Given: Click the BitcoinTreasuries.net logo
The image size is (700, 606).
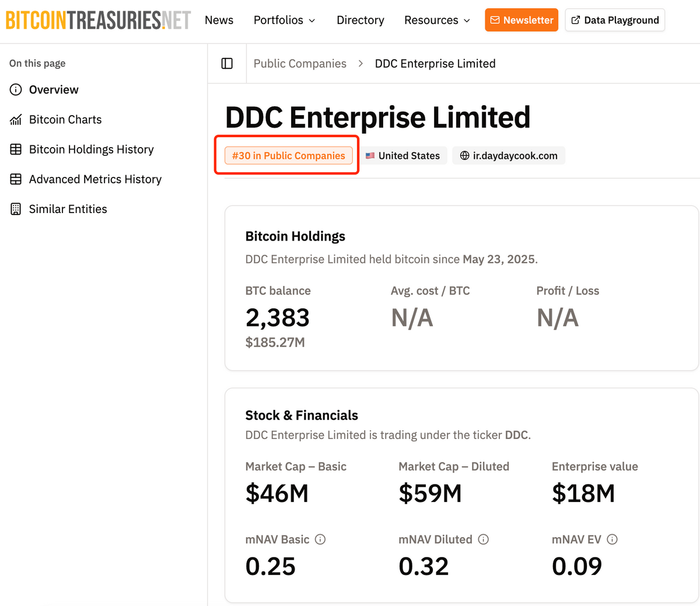Looking at the screenshot, I should (98, 20).
